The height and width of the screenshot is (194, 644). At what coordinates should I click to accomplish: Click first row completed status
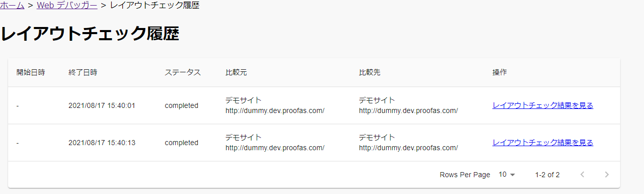point(181,105)
